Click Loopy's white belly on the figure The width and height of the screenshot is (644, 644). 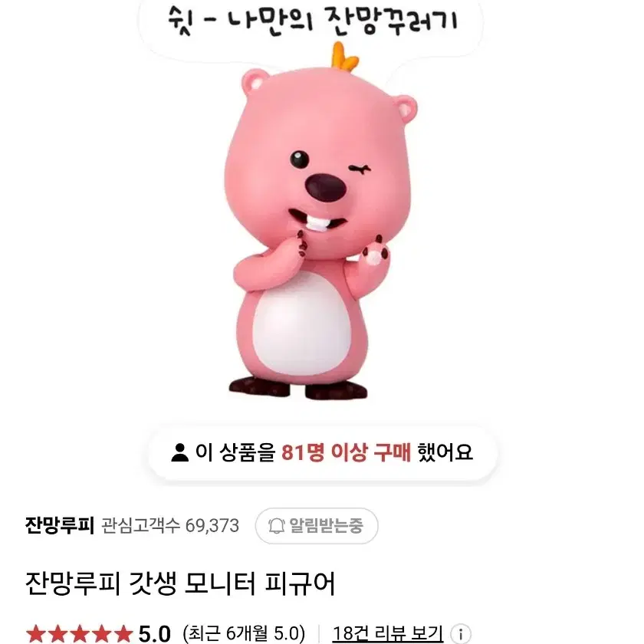299,324
